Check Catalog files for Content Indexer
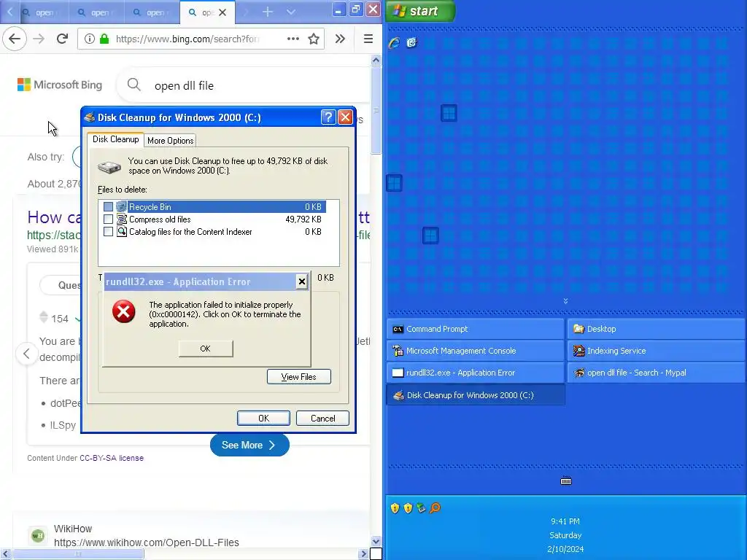Image resolution: width=747 pixels, height=560 pixels. (108, 231)
